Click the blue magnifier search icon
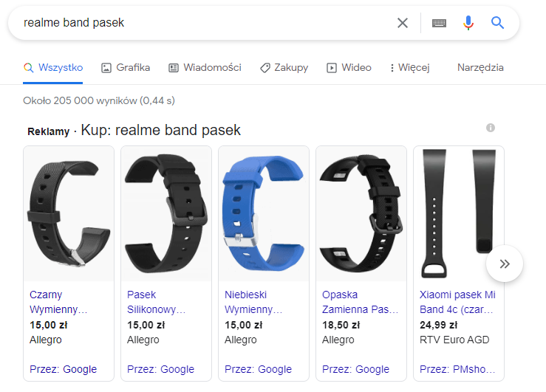This screenshot has width=546, height=392. pos(497,23)
